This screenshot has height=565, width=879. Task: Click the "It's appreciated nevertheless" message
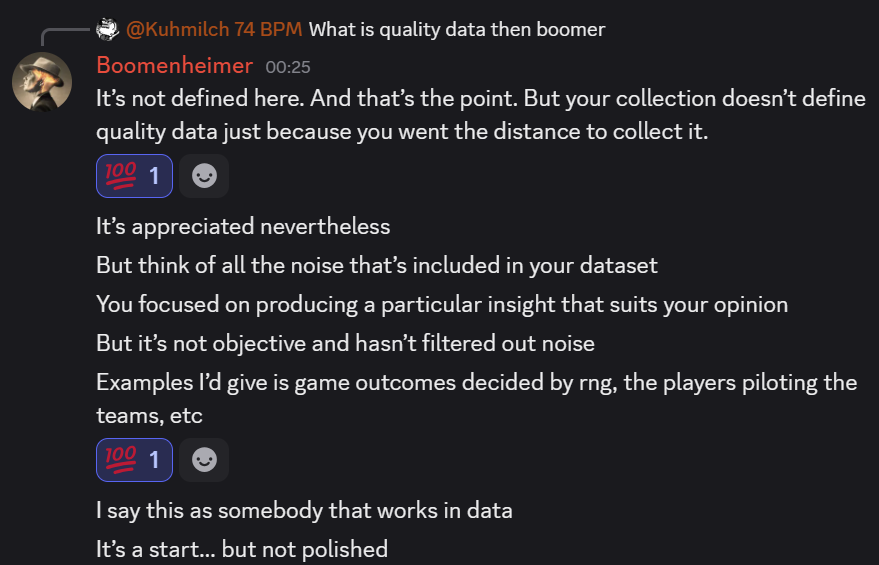tap(243, 226)
